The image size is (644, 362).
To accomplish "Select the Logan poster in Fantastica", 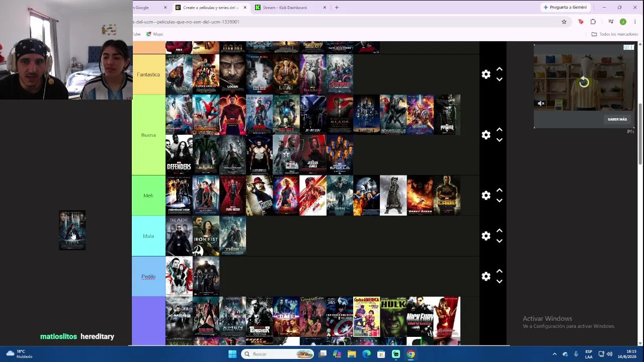I will pos(232,74).
